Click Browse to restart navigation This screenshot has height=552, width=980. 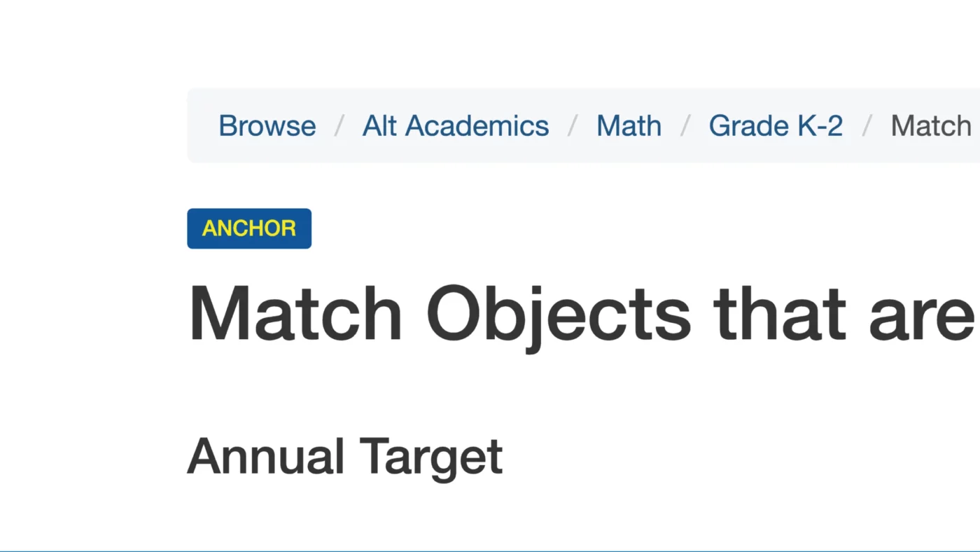pos(267,125)
